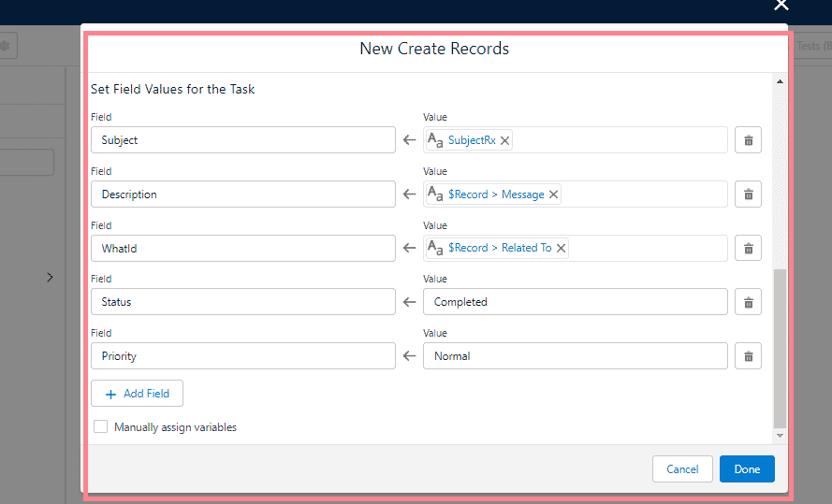Open the Priority field combobox
The width and height of the screenshot is (832, 504).
point(242,356)
